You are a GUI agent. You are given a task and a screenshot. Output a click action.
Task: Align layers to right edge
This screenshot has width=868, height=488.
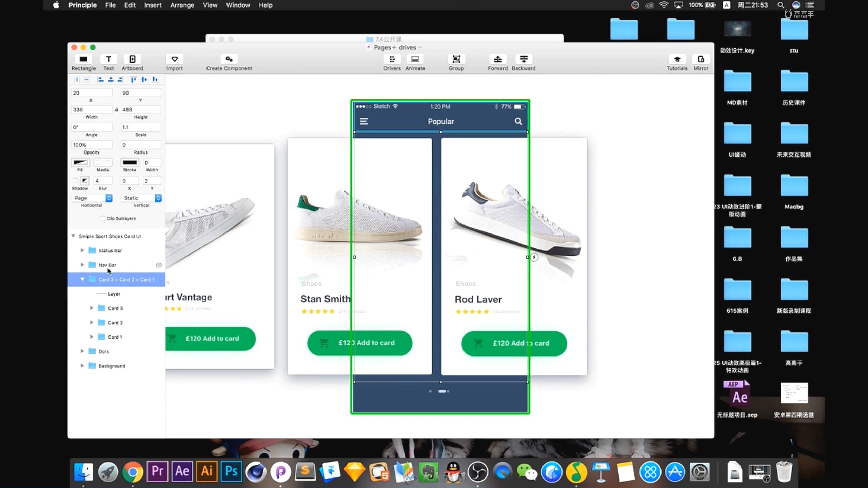120,79
